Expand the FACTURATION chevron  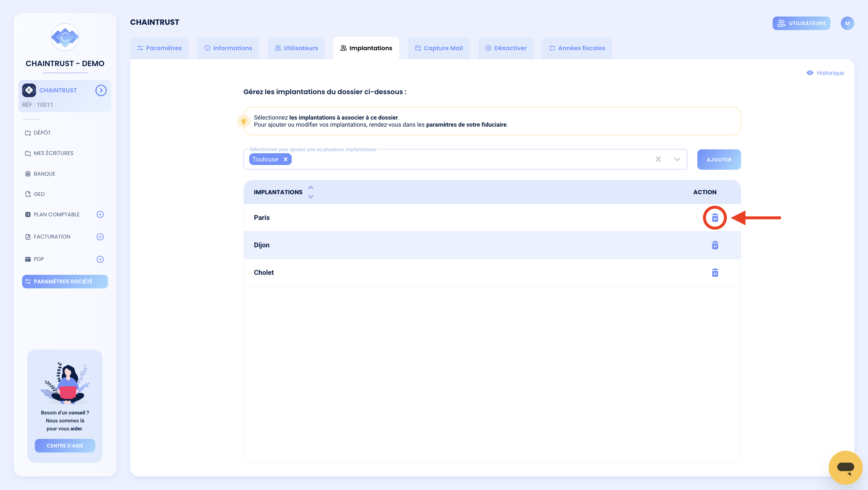[x=100, y=237]
